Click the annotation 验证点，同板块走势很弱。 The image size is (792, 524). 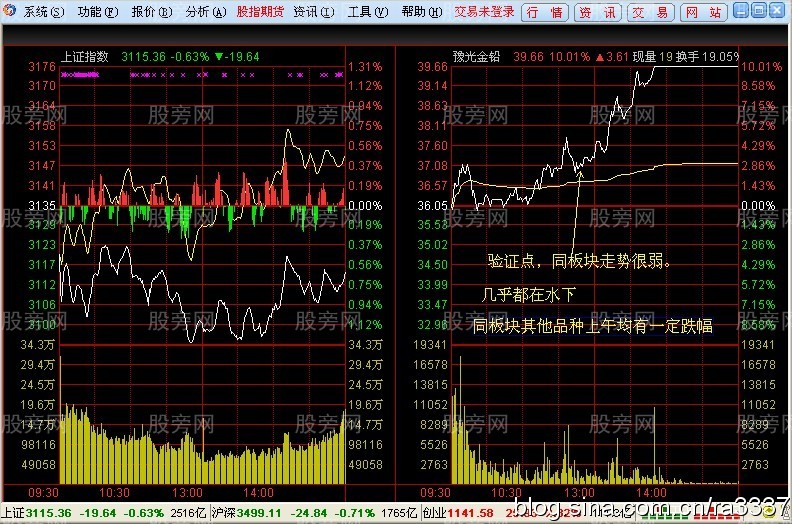pos(579,261)
